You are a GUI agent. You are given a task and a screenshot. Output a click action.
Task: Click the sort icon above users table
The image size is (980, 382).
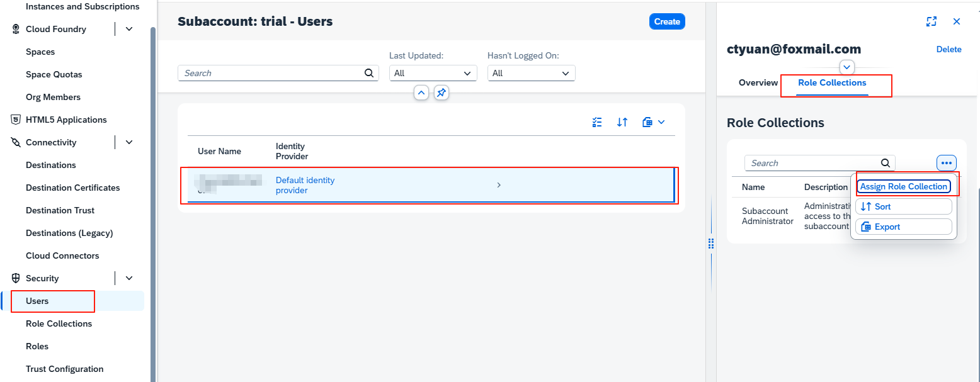pyautogui.click(x=622, y=122)
